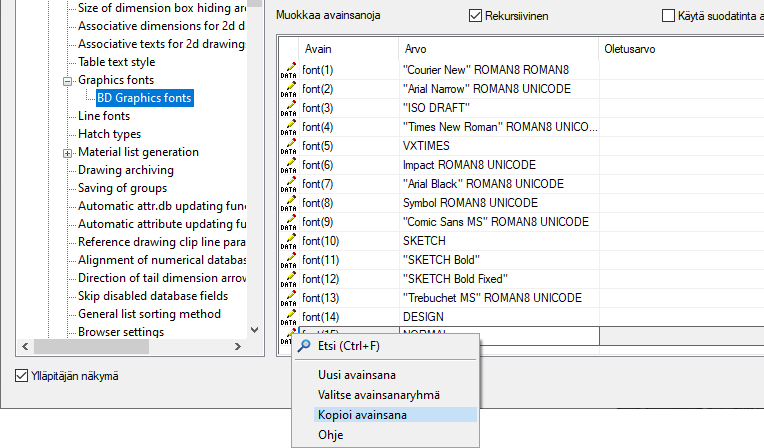Viewport: 764px width, 448px height.
Task: Choose Kopioi avainsana from context menu
Action: 362,414
